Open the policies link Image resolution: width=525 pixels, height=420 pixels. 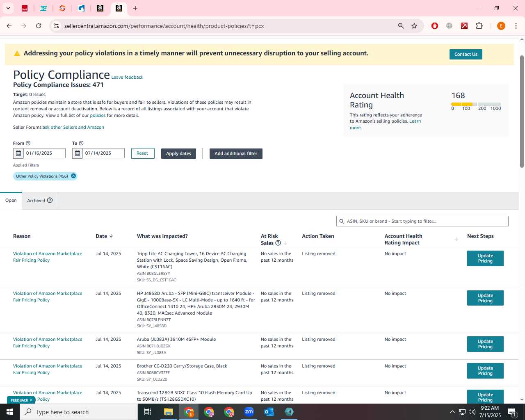98,115
